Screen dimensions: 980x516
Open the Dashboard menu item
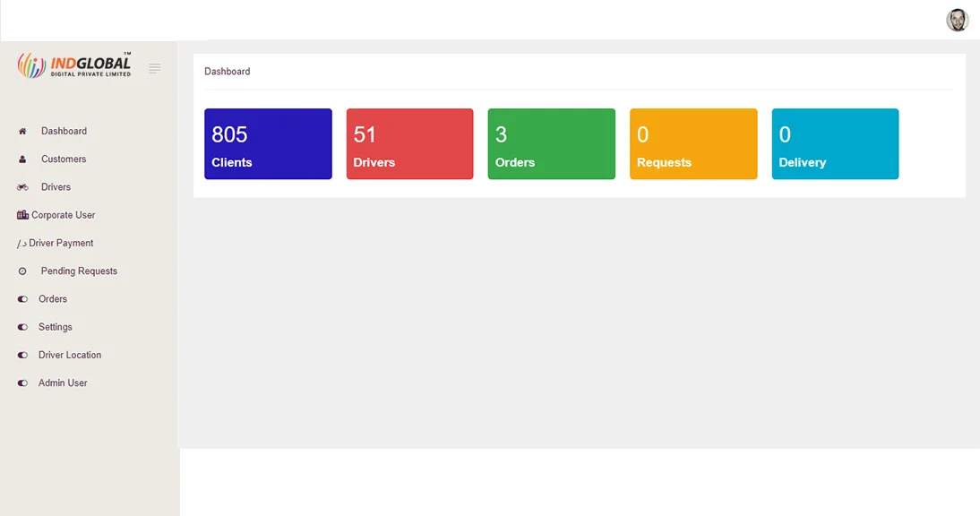(64, 131)
